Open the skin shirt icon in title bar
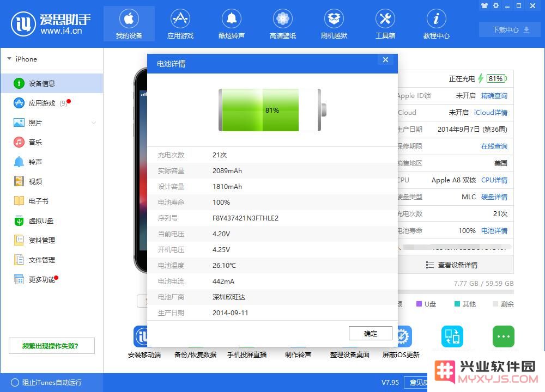This screenshot has height=392, width=545. pyautogui.click(x=484, y=5)
